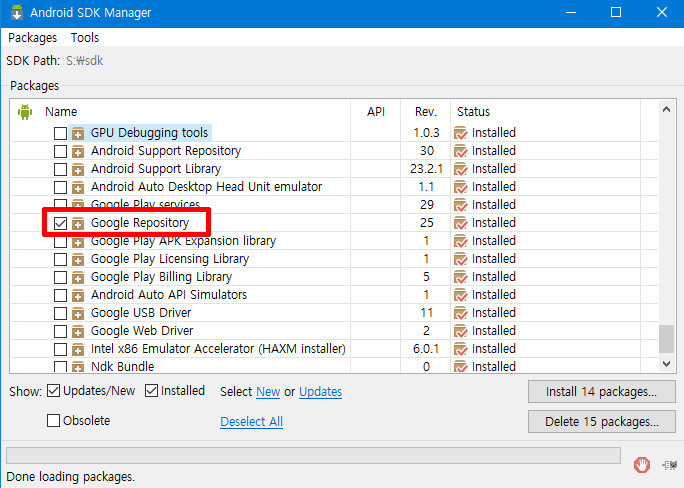The width and height of the screenshot is (684, 488).
Task: Click the installed status icon for Google Repository
Action: coord(461,223)
